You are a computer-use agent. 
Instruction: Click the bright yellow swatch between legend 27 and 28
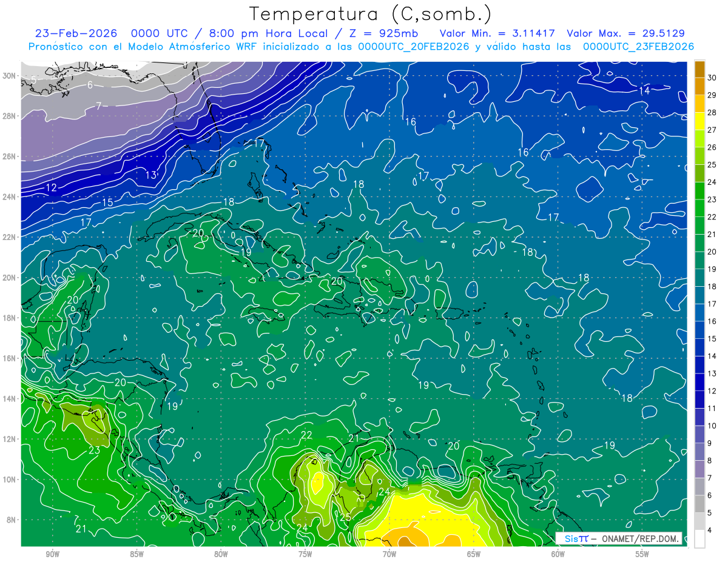(x=699, y=120)
